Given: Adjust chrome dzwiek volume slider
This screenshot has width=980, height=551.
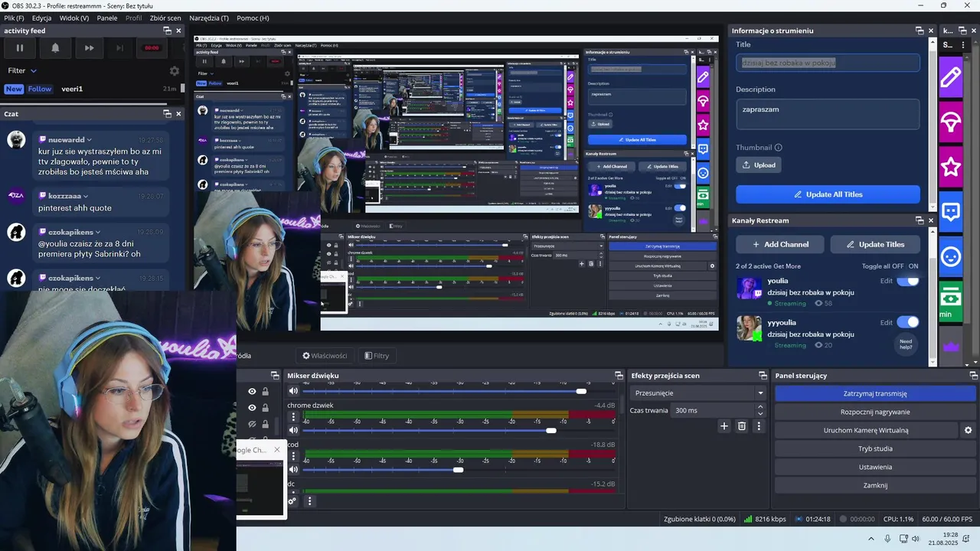Looking at the screenshot, I should 551,430.
